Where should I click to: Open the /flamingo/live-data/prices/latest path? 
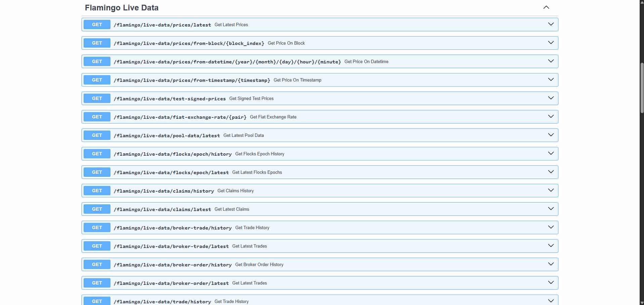pos(162,25)
